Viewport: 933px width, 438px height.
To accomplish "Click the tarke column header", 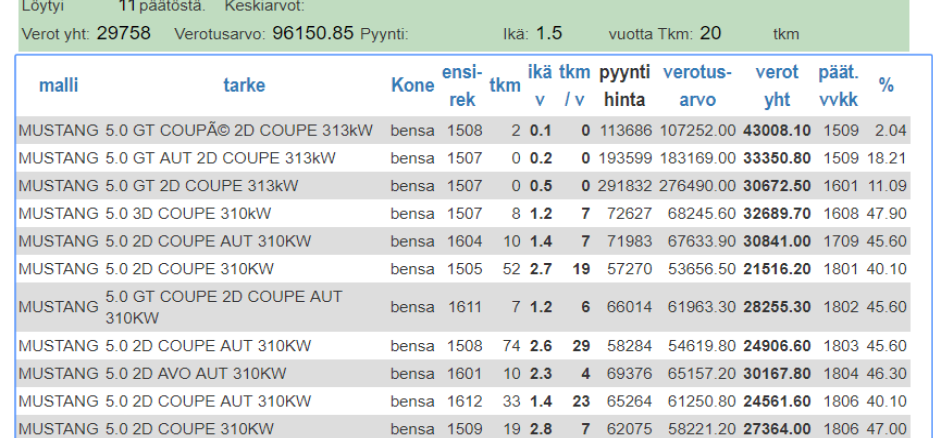I will tap(244, 86).
